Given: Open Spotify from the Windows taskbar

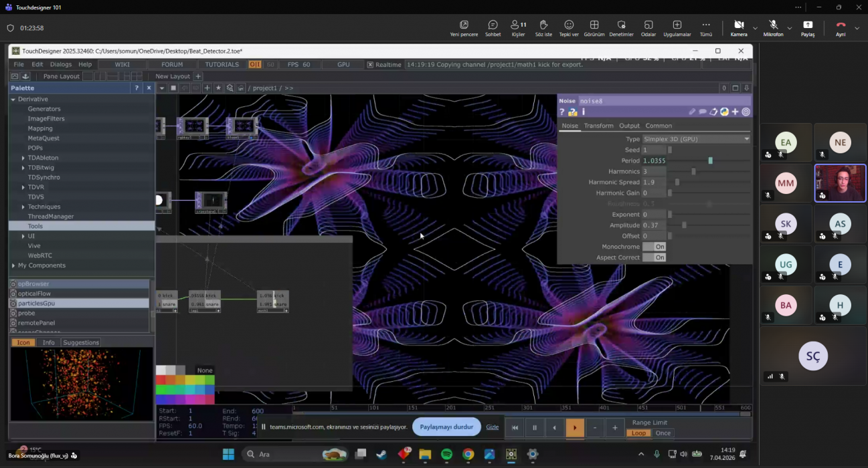Looking at the screenshot, I should [x=446, y=455].
